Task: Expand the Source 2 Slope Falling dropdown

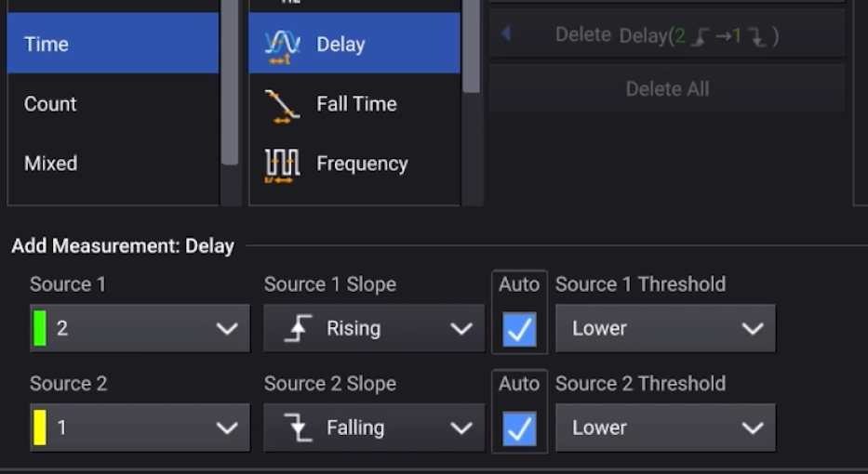Action: 374,428
